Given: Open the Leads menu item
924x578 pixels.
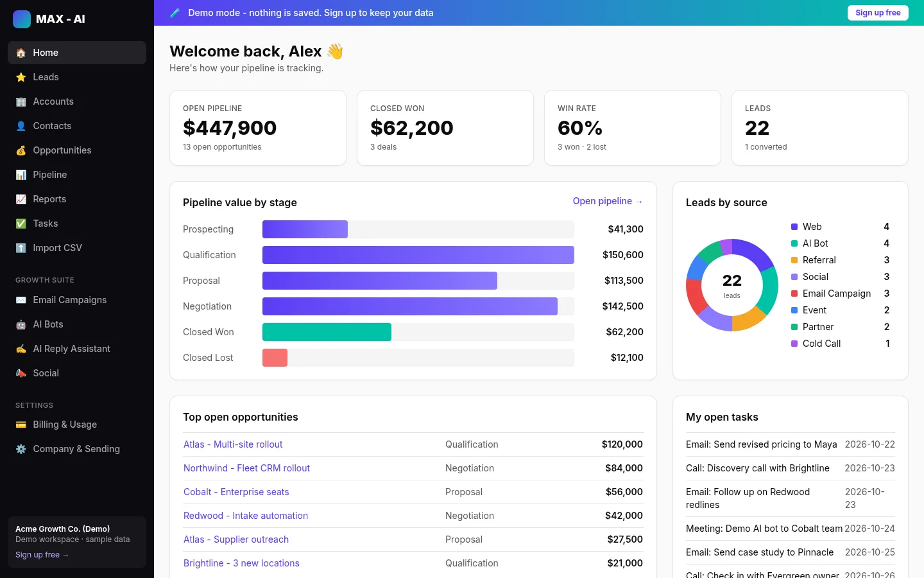Looking at the screenshot, I should 77,77.
